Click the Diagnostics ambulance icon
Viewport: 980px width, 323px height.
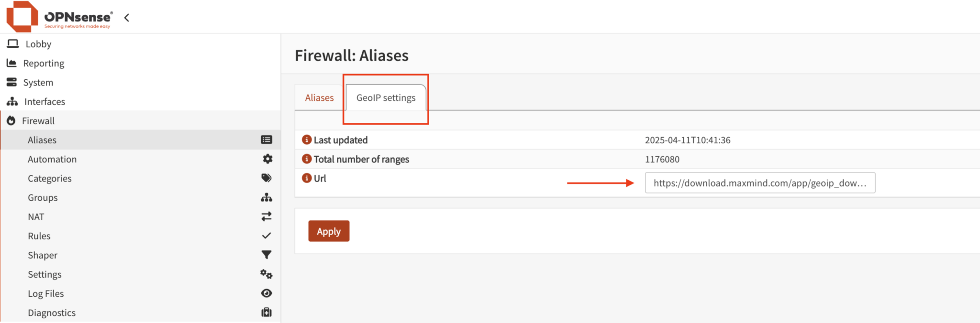click(266, 312)
